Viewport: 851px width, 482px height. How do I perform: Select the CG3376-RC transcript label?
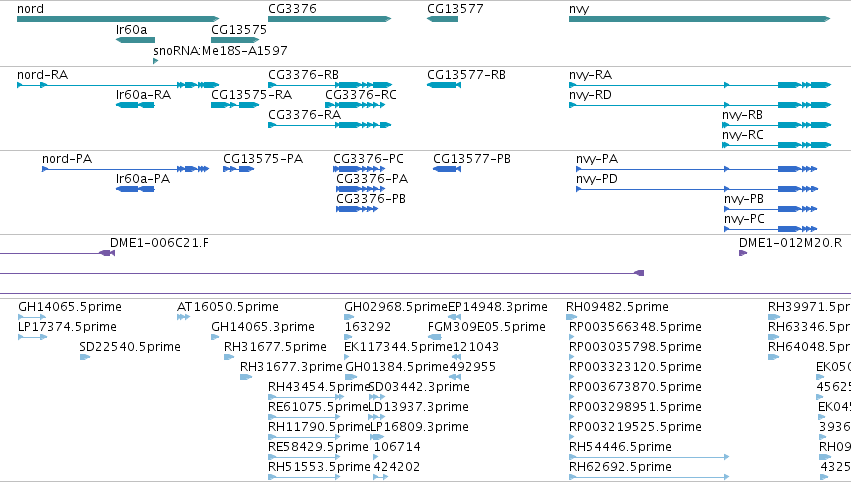(x=361, y=95)
